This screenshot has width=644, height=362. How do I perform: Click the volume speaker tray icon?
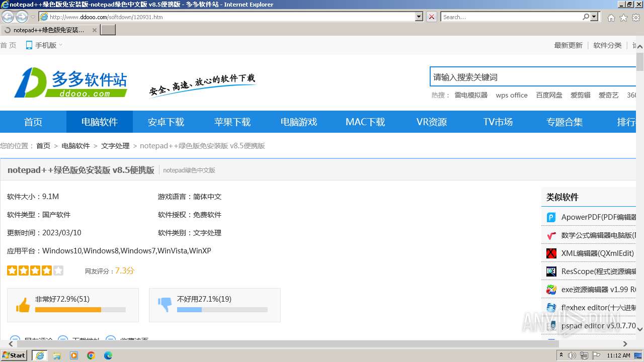(572, 355)
